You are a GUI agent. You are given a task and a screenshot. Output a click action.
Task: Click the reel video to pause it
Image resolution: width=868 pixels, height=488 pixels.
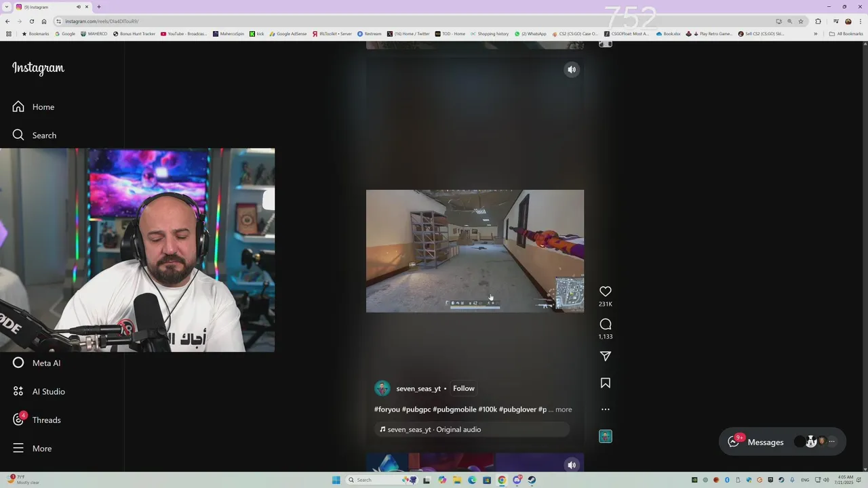click(475, 251)
